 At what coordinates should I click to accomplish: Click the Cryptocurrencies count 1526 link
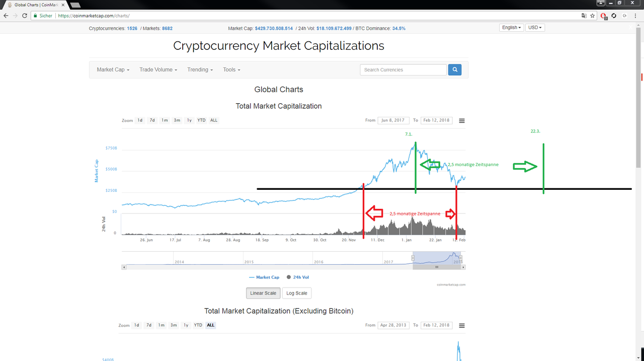pyautogui.click(x=132, y=29)
